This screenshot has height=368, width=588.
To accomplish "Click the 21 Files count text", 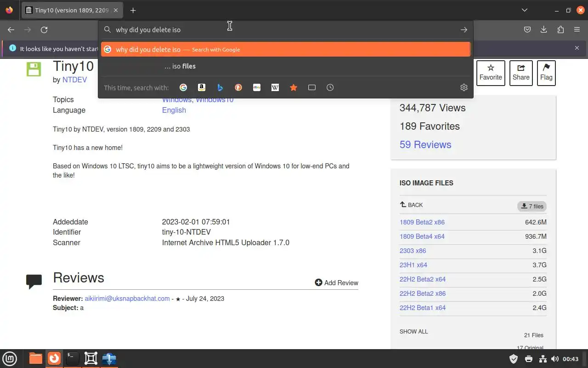I will pyautogui.click(x=534, y=335).
